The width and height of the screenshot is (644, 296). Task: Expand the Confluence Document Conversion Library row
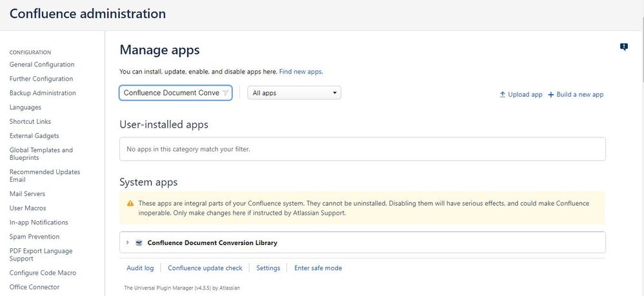pyautogui.click(x=127, y=242)
